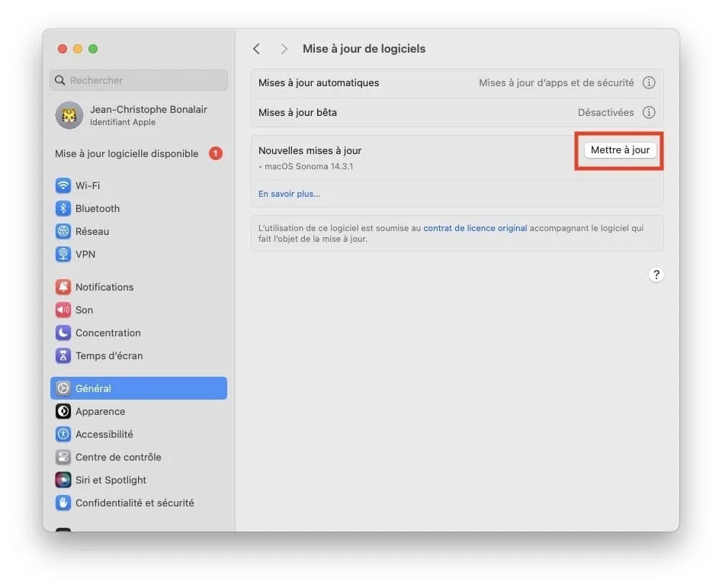Click Mises à jour bêta row label
This screenshot has width=722, height=588.
297,112
